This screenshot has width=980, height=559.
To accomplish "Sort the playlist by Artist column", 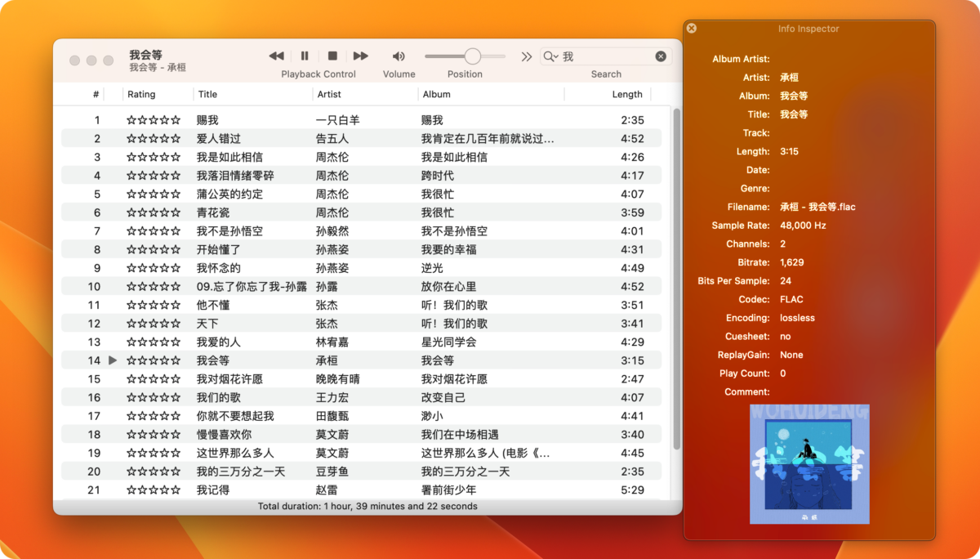I will pos(329,94).
